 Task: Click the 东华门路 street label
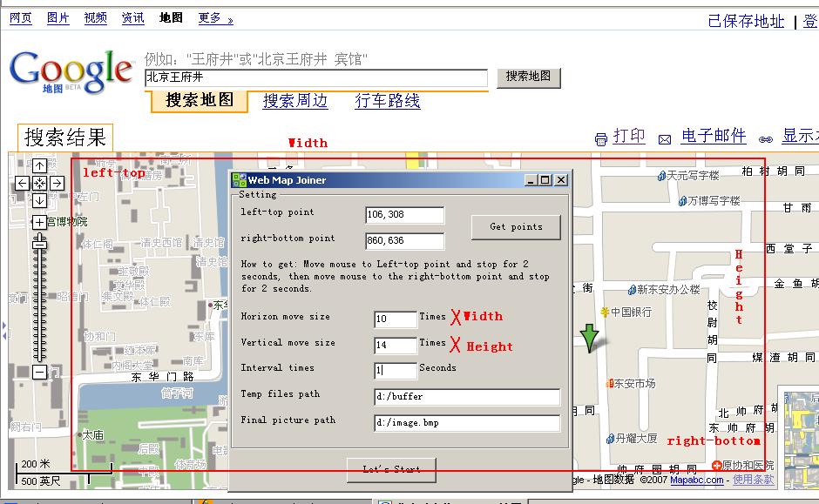click(162, 377)
